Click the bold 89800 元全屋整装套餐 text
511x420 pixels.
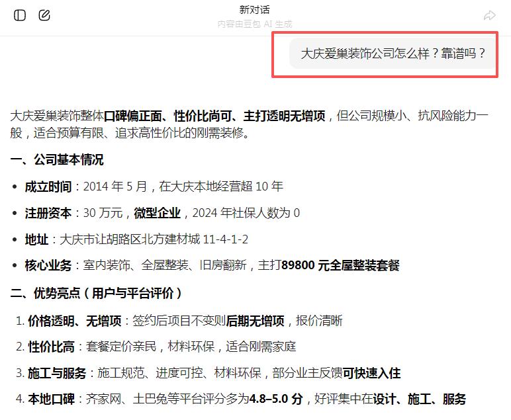coord(340,266)
